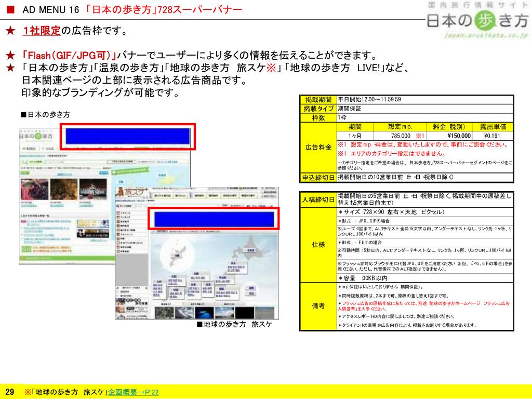The width and height of the screenshot is (532, 399).
Task: Select the 旅スケ map page screenshot
Action: point(197,253)
